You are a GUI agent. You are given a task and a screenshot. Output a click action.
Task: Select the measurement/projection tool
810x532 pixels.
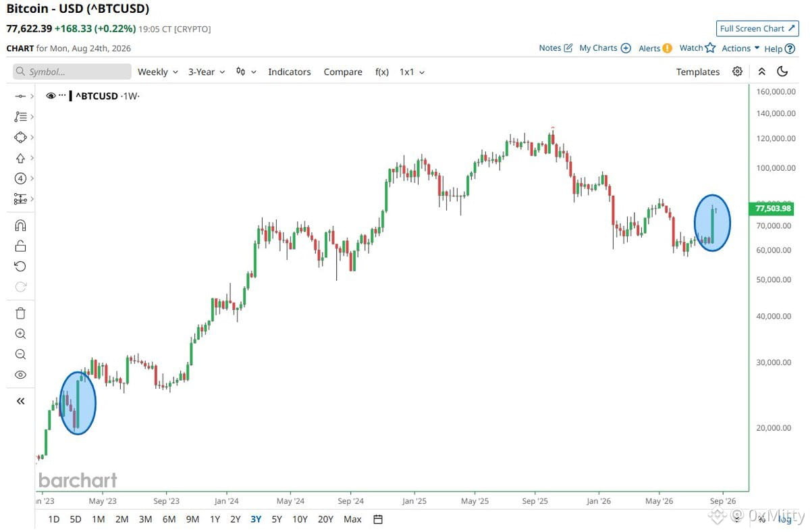tap(20, 199)
